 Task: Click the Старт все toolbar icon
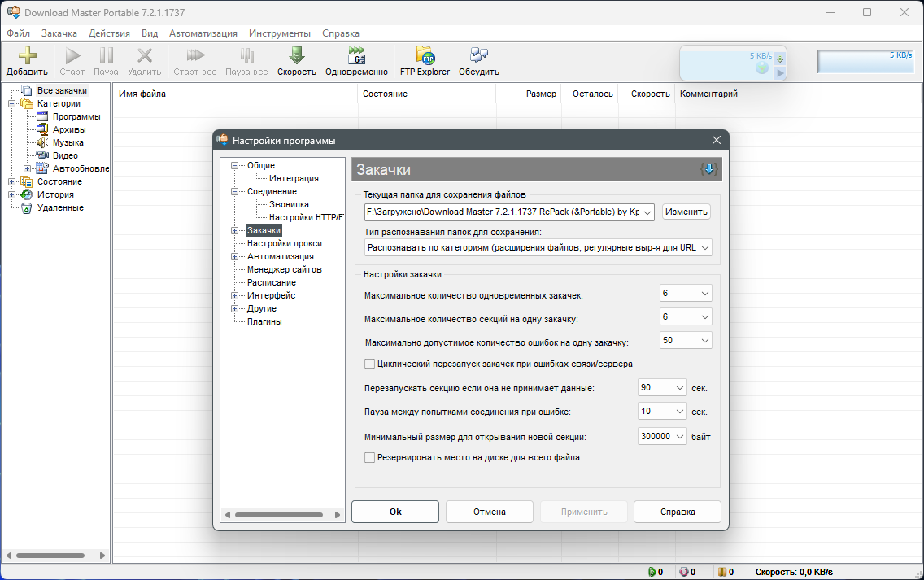point(195,55)
